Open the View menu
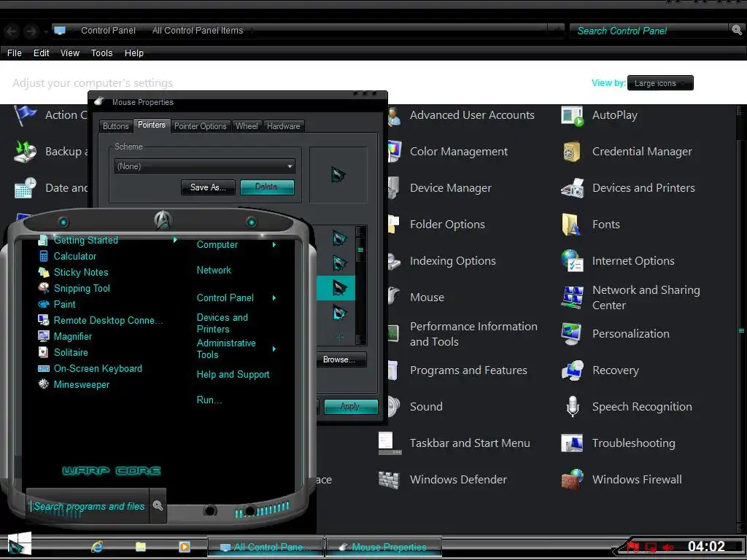747x560 pixels. 69,52
